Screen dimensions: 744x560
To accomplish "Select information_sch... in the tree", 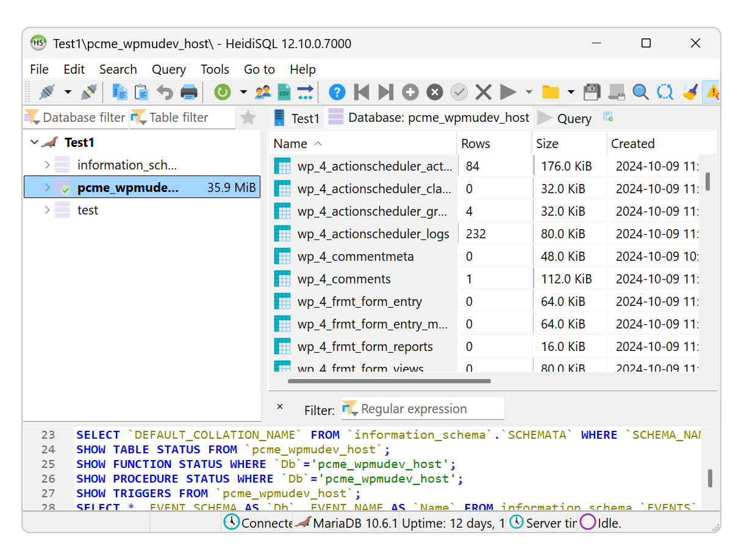I will (127, 165).
